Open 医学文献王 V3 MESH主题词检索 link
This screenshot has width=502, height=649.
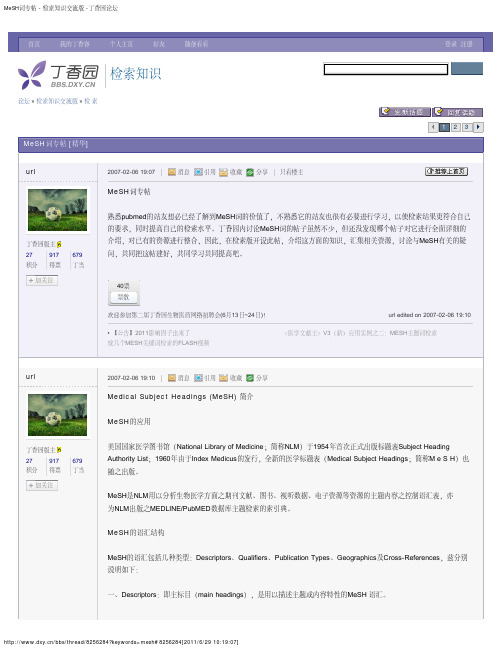[x=360, y=333]
